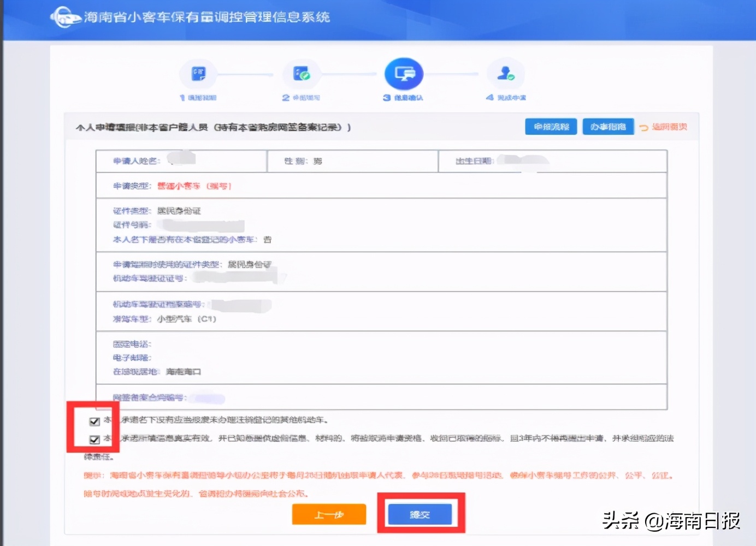Click the 本人名下是否有在本省登记的小客车 row

(192, 239)
